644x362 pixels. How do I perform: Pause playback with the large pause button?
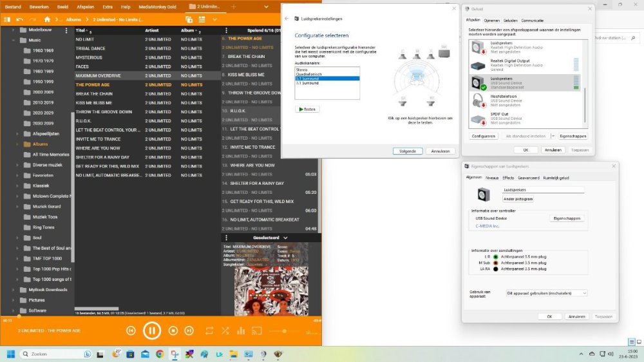(x=152, y=330)
